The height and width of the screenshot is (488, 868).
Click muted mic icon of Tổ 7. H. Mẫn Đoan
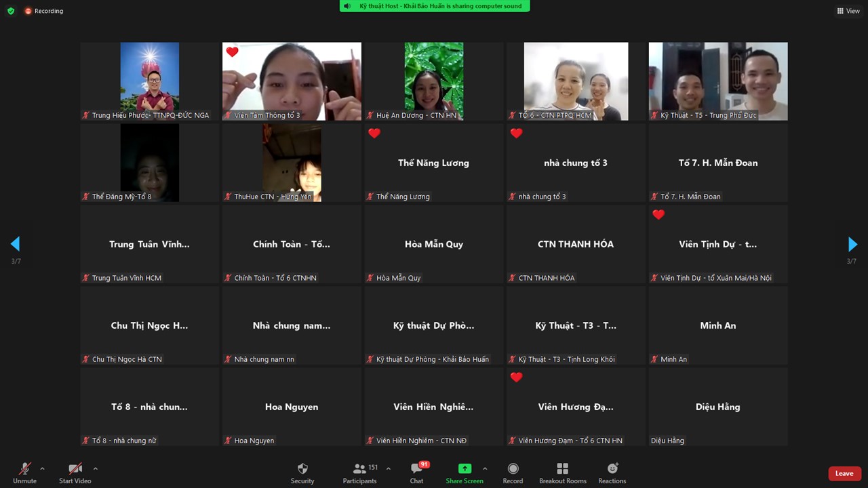click(x=654, y=197)
